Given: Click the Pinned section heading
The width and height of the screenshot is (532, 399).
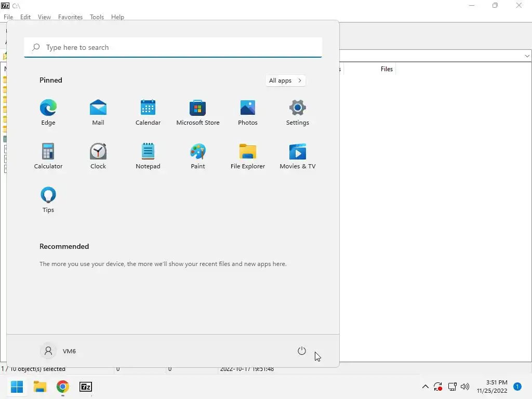Looking at the screenshot, I should point(51,80).
